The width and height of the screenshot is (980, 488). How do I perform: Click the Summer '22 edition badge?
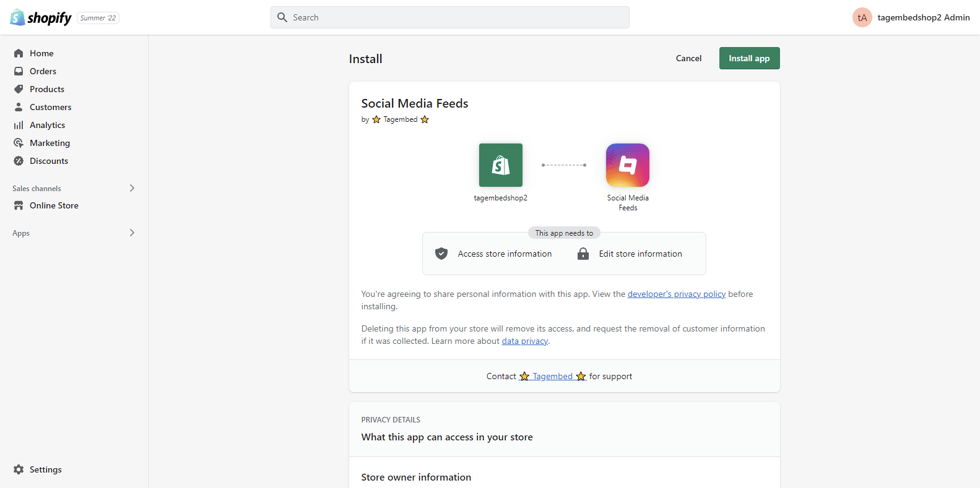coord(98,18)
